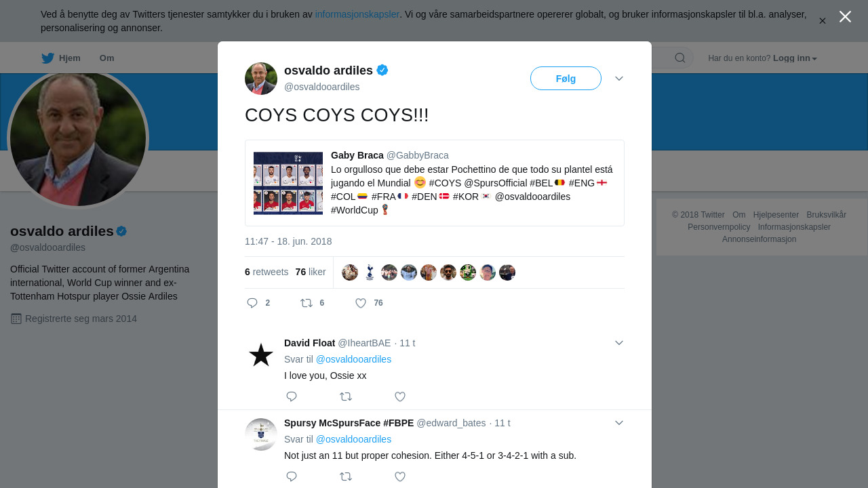Retweet David Float's reply
The width and height of the screenshot is (868, 488).
pyautogui.click(x=346, y=396)
